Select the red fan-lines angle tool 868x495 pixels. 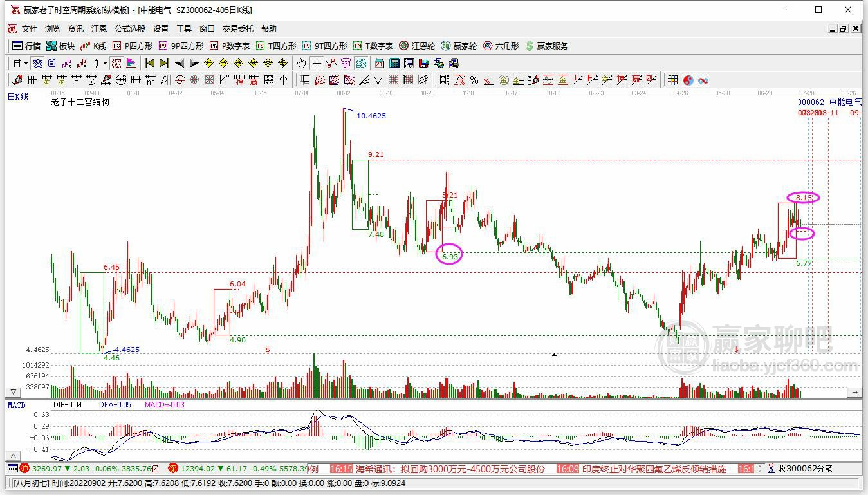click(x=319, y=80)
